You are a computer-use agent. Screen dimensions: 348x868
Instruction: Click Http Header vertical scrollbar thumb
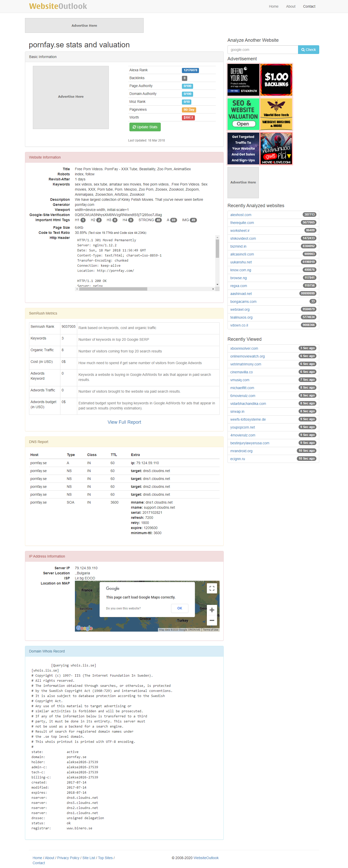point(218,248)
